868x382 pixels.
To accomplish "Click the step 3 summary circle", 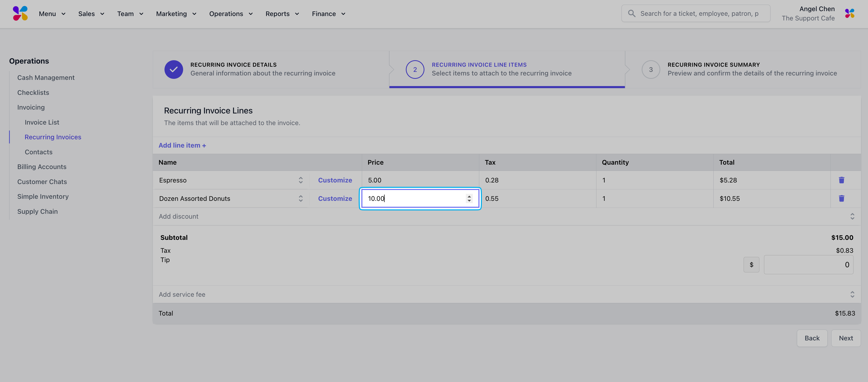I will pyautogui.click(x=651, y=69).
